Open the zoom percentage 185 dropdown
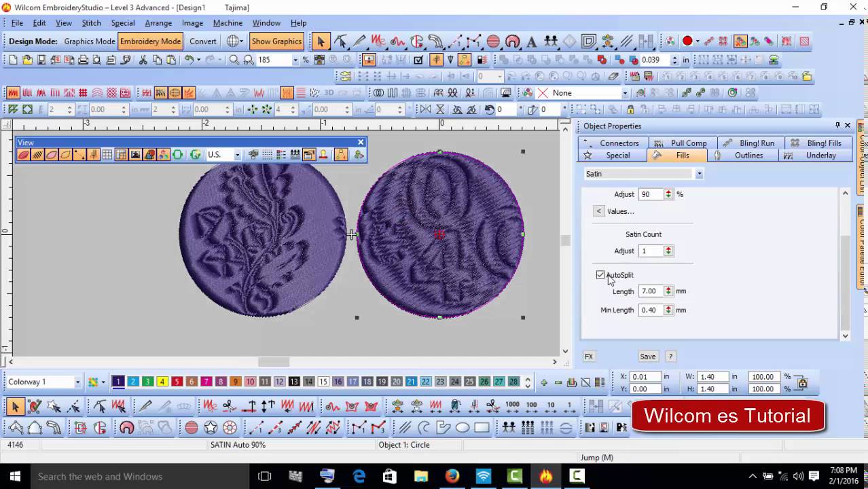Image resolution: width=868 pixels, height=489 pixels. [x=295, y=60]
